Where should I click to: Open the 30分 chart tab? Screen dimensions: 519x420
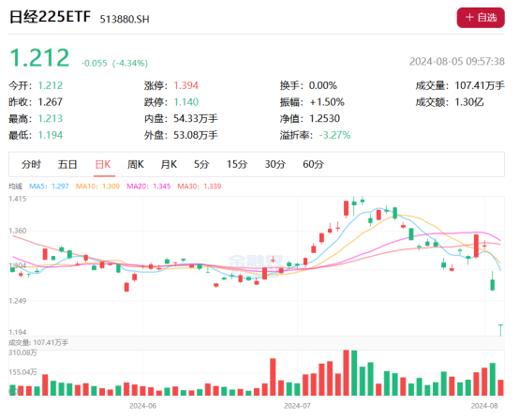(x=275, y=164)
